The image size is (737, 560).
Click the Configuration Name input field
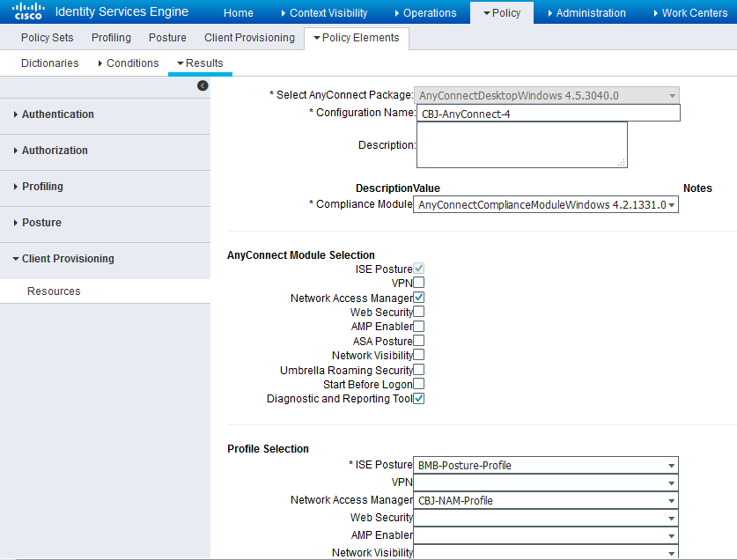point(546,113)
